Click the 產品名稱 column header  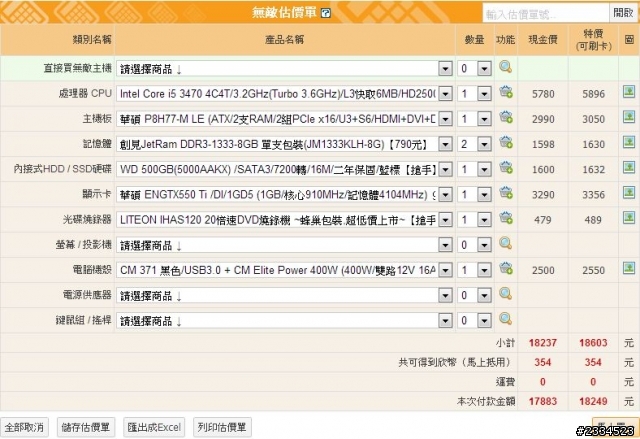[x=284, y=40]
